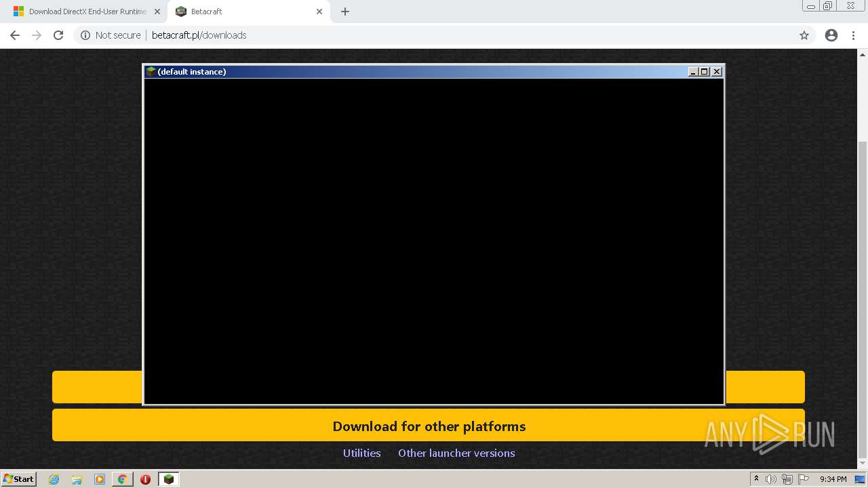Show hidden system tray icons
This screenshot has width=868, height=488.
(756, 479)
